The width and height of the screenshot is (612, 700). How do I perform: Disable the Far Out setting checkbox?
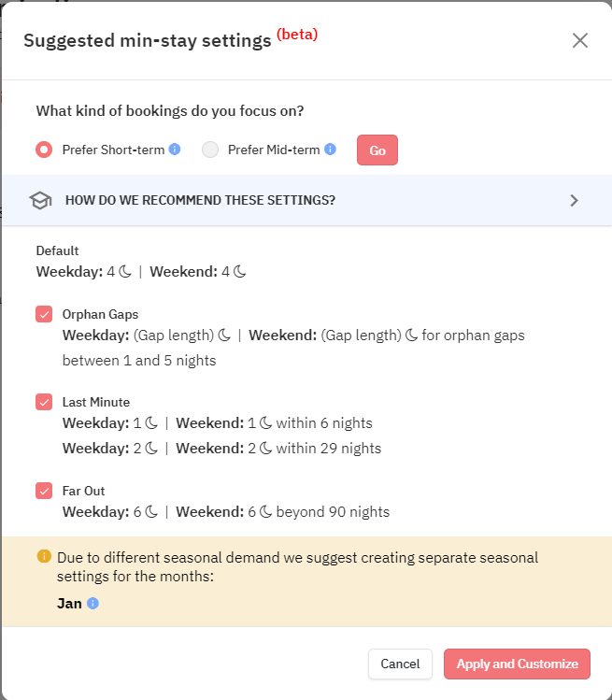click(44, 491)
